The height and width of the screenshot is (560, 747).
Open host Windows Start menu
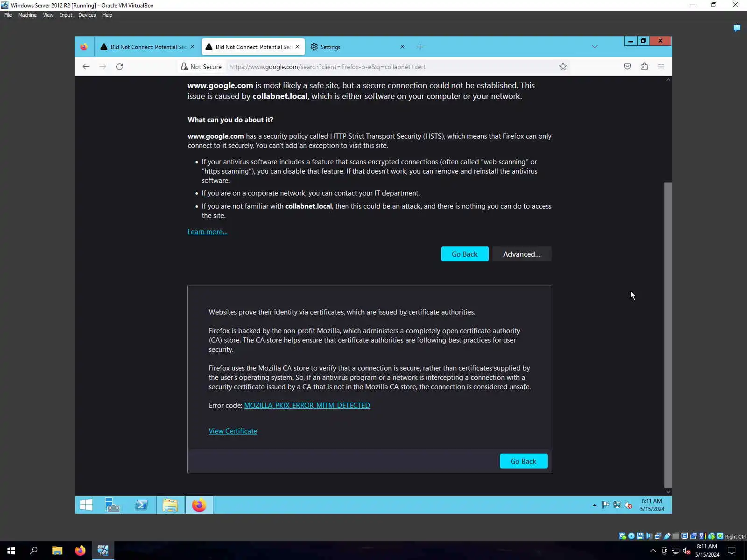11,551
